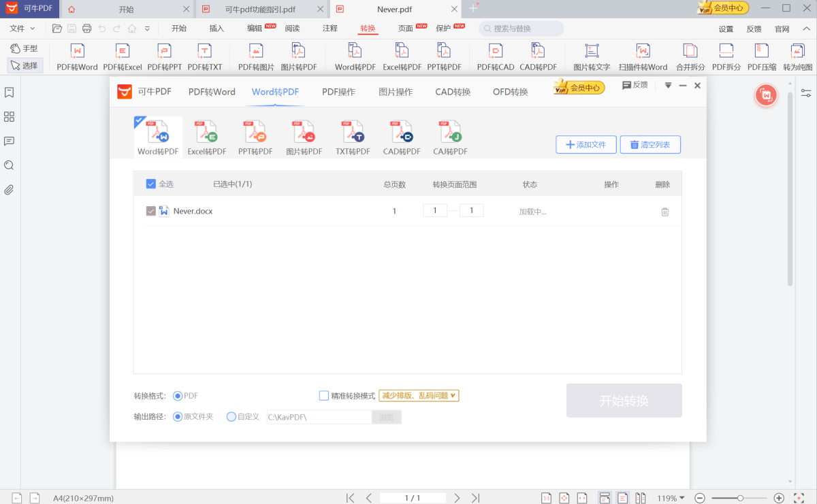Open the bookmark panel in left sidebar

10,93
